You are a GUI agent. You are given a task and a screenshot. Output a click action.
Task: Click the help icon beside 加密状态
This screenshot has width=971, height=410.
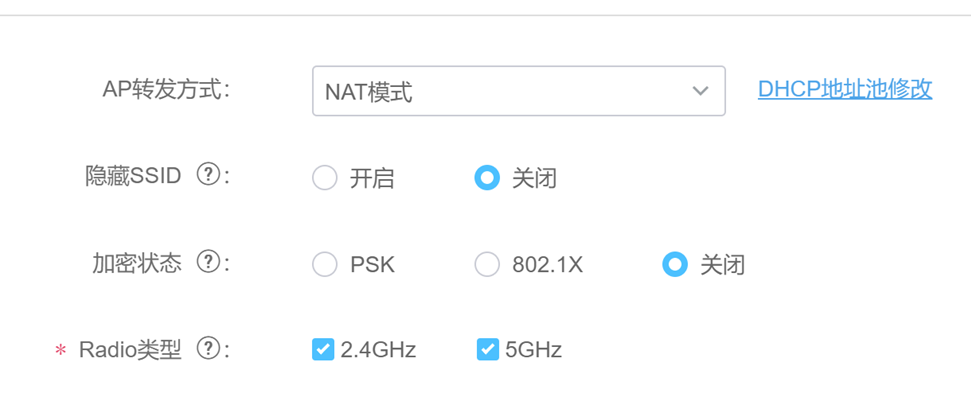[x=208, y=263]
